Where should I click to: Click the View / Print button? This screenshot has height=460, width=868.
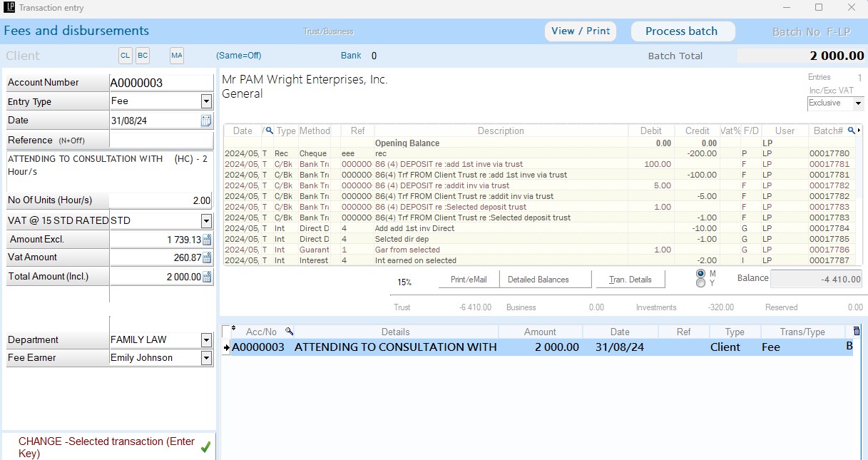pos(581,31)
